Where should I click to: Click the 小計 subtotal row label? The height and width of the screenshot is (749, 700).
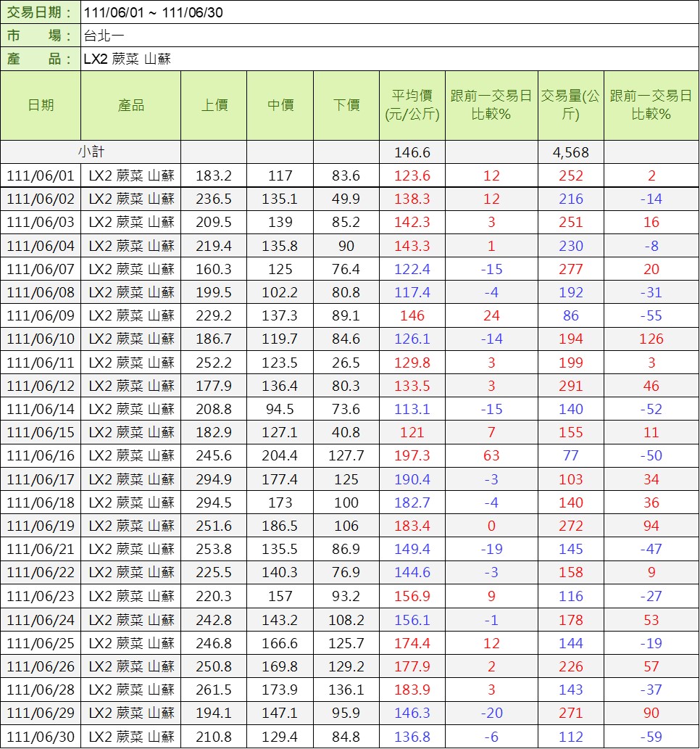[91, 152]
